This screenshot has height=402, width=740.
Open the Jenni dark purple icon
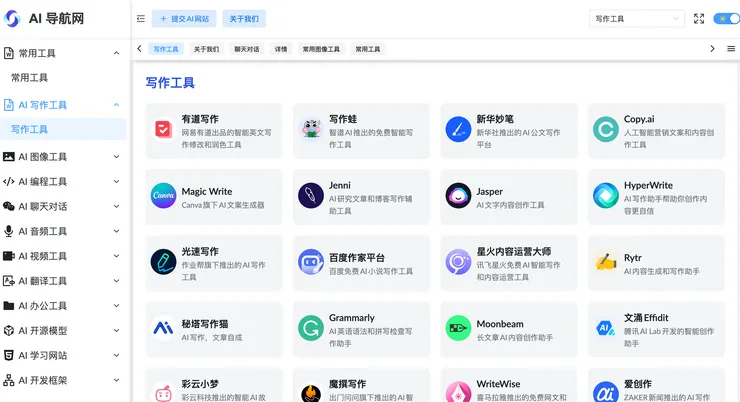click(311, 195)
